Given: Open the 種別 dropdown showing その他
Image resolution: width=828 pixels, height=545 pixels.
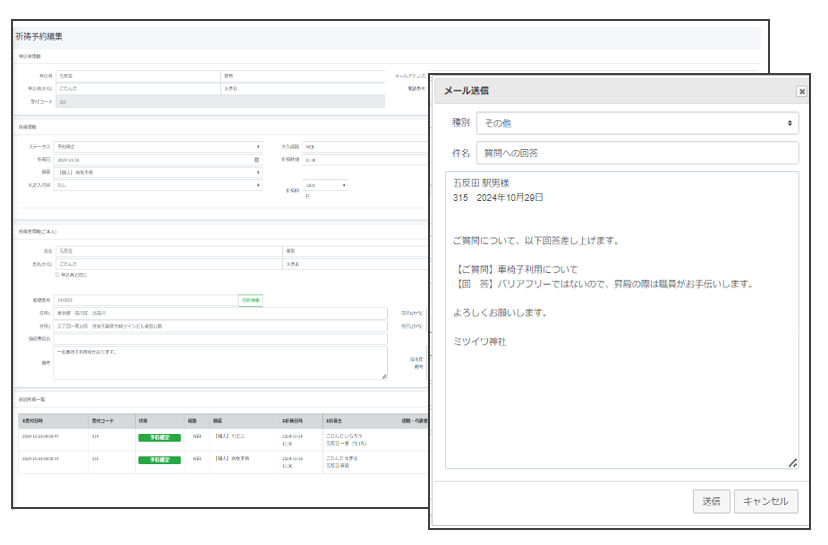Looking at the screenshot, I should (x=637, y=123).
